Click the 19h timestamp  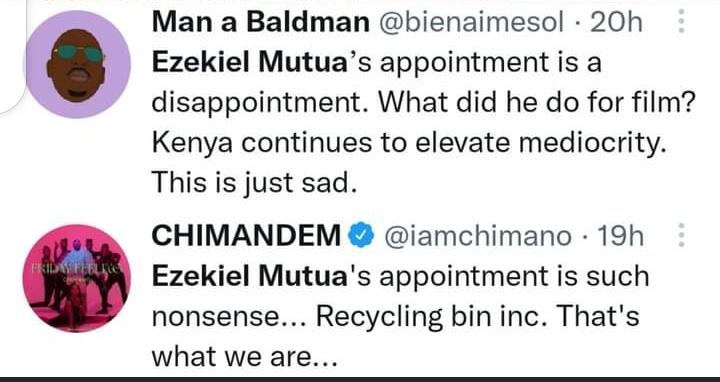coord(620,236)
